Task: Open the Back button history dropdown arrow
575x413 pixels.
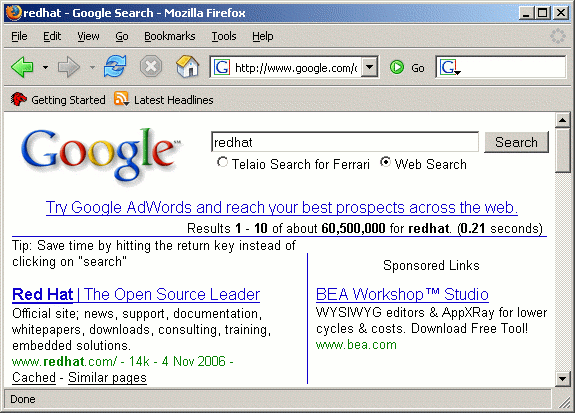Action: 45,67
